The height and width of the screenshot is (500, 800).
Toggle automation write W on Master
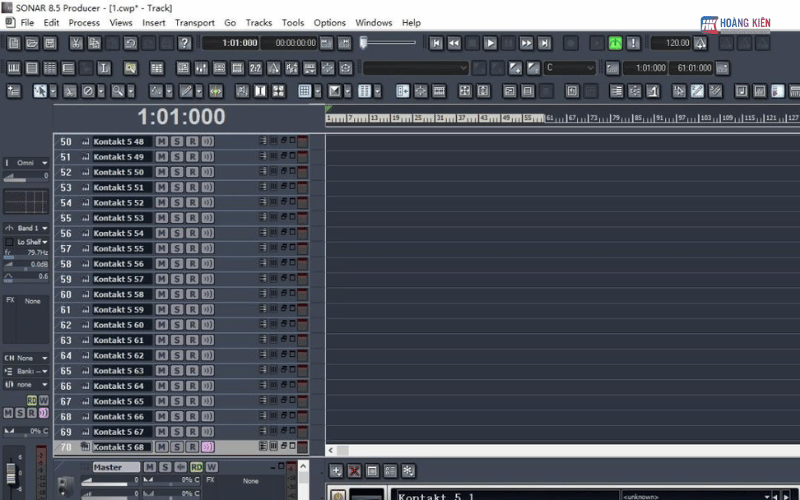(212, 467)
